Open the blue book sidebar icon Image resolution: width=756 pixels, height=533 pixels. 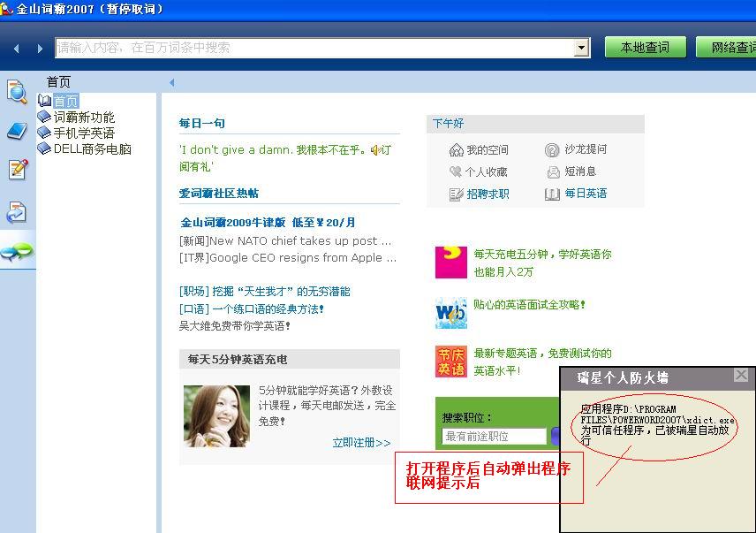click(18, 131)
